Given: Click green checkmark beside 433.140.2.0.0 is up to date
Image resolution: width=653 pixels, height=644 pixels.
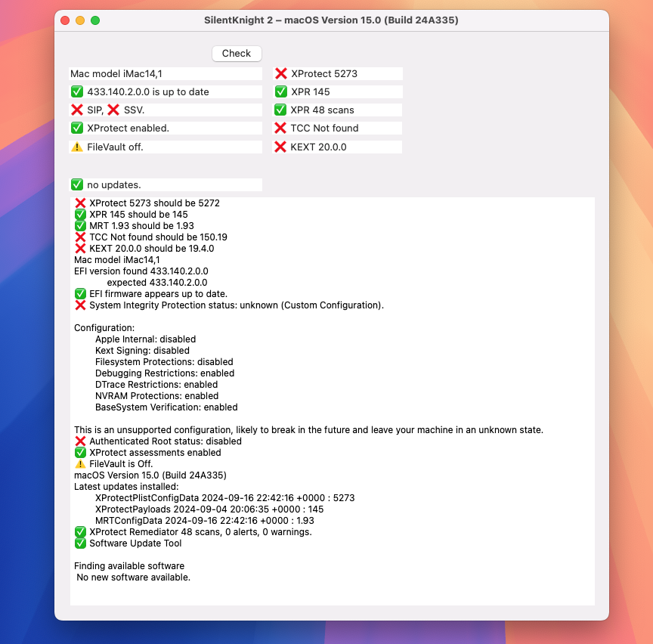Looking at the screenshot, I should tap(77, 91).
